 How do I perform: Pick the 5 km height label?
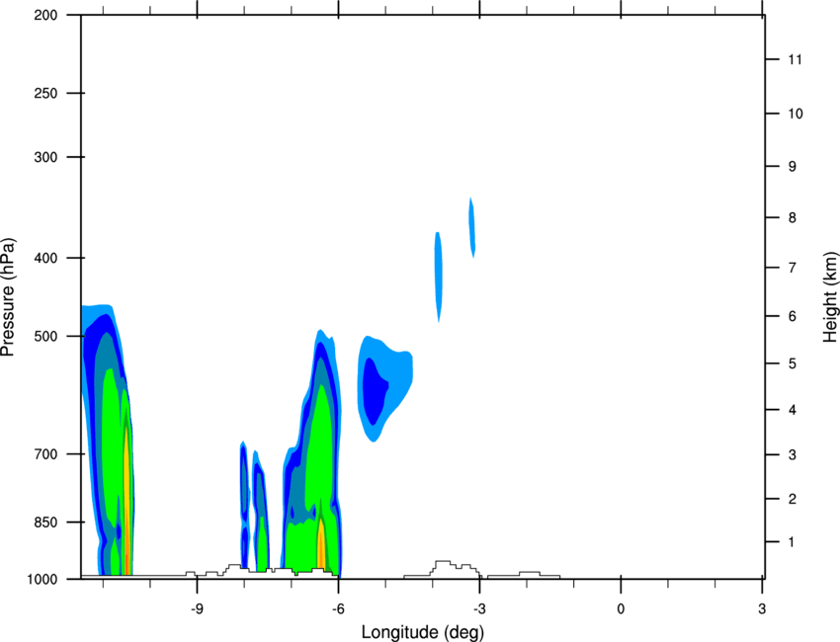pyautogui.click(x=793, y=363)
